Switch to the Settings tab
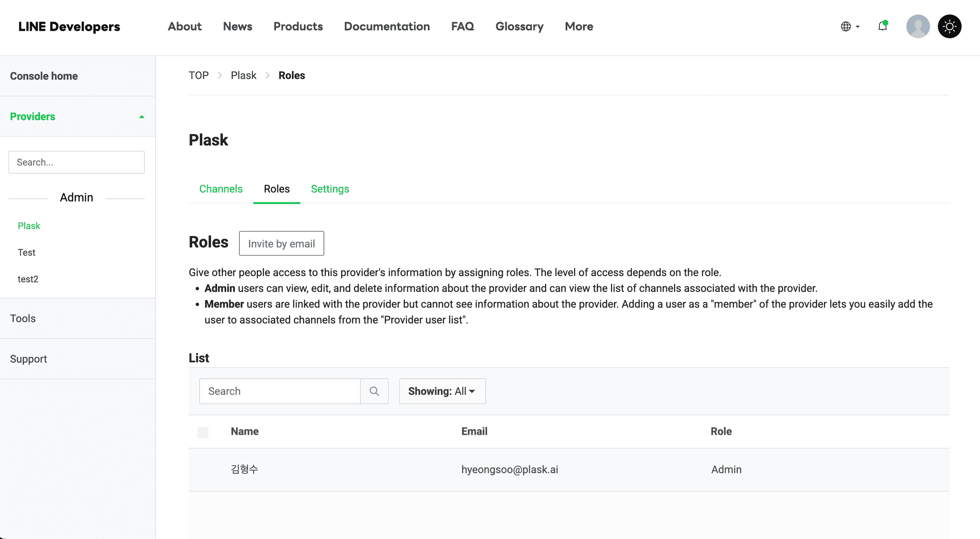The image size is (980, 539). point(330,189)
